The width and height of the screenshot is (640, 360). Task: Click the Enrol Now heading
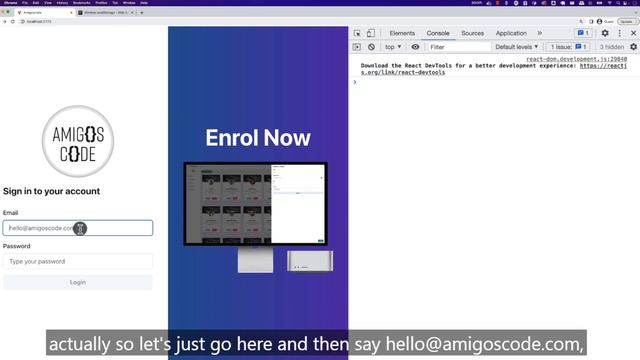click(258, 138)
